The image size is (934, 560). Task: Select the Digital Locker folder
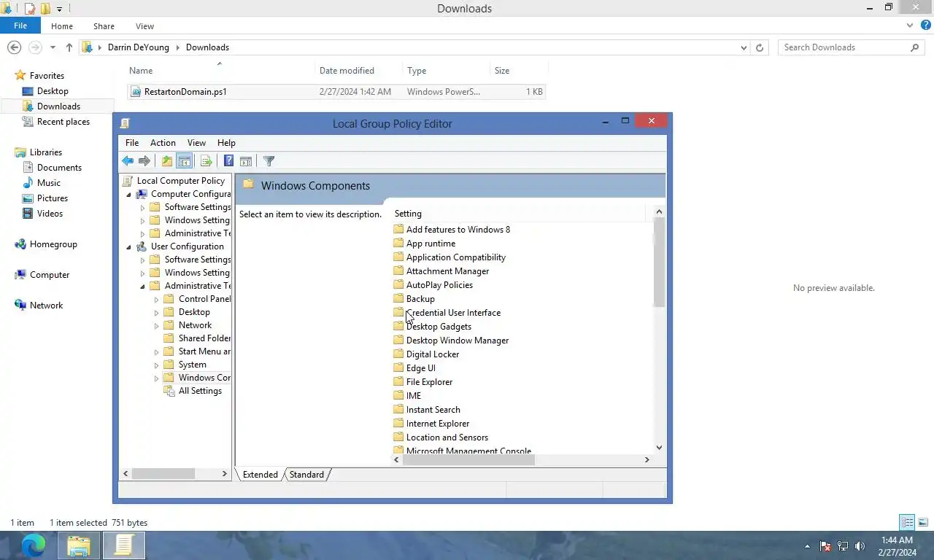click(426, 354)
